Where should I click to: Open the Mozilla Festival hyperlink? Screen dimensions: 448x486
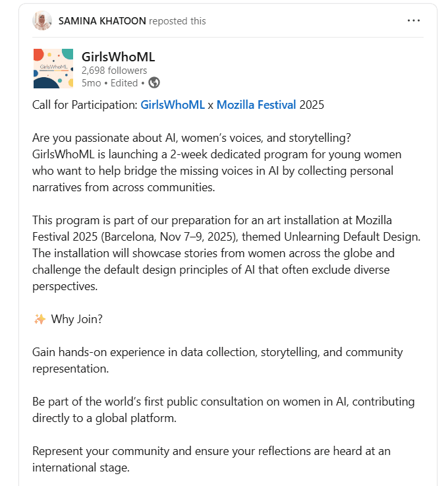pos(256,105)
